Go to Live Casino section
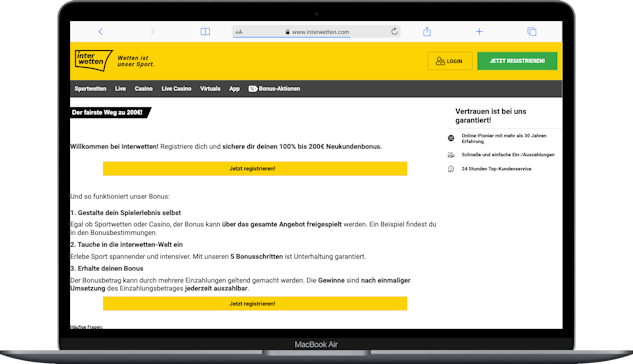This screenshot has width=633, height=364. pyautogui.click(x=176, y=89)
